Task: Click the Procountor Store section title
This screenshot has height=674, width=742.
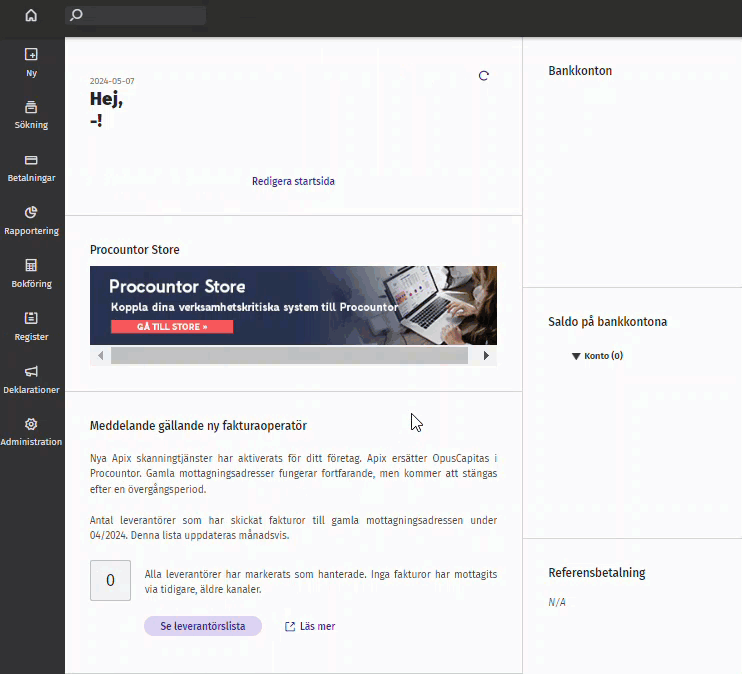Action: pyautogui.click(x=135, y=249)
